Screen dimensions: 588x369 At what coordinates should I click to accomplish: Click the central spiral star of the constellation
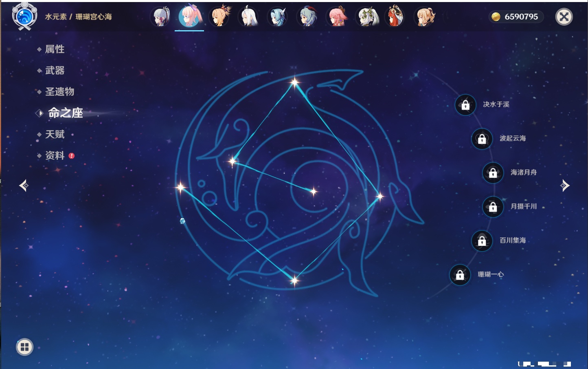pyautogui.click(x=314, y=191)
